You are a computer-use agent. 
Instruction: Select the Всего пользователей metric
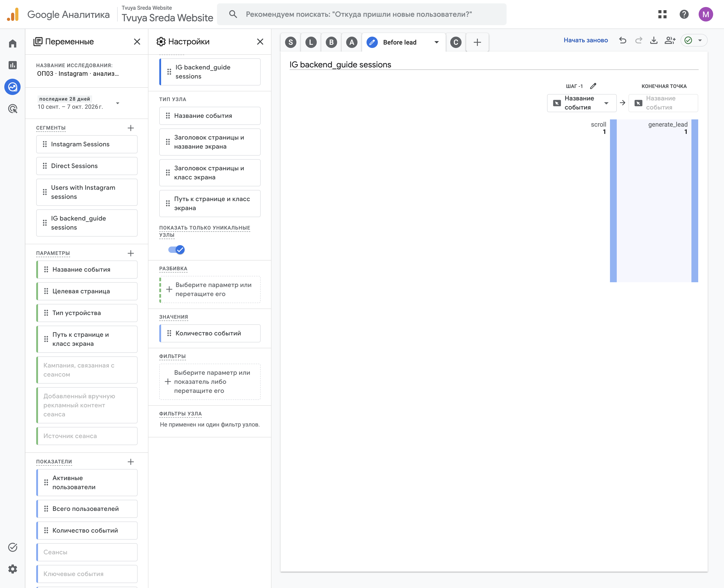point(87,509)
